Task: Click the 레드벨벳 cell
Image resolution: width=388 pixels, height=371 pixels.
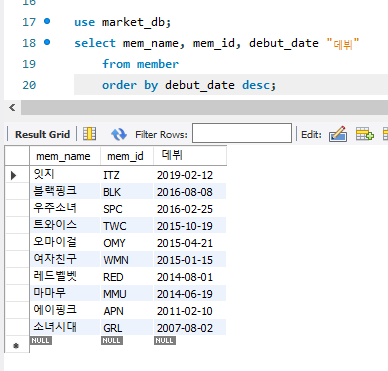Action: click(x=65, y=277)
